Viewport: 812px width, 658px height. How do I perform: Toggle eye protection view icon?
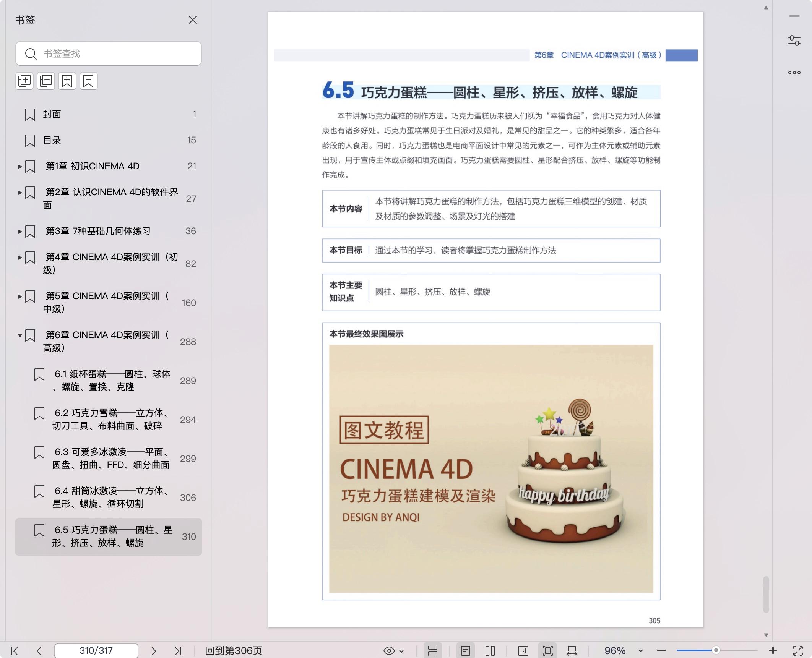(389, 651)
